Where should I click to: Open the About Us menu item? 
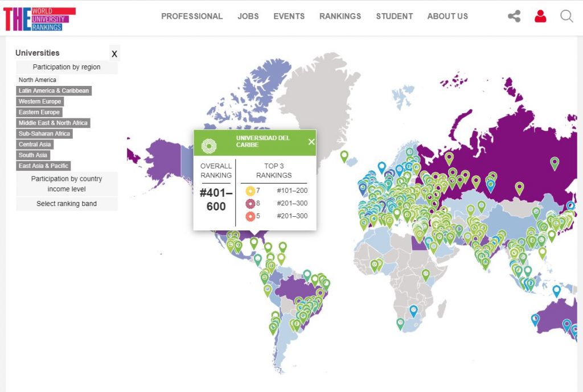[x=447, y=16]
